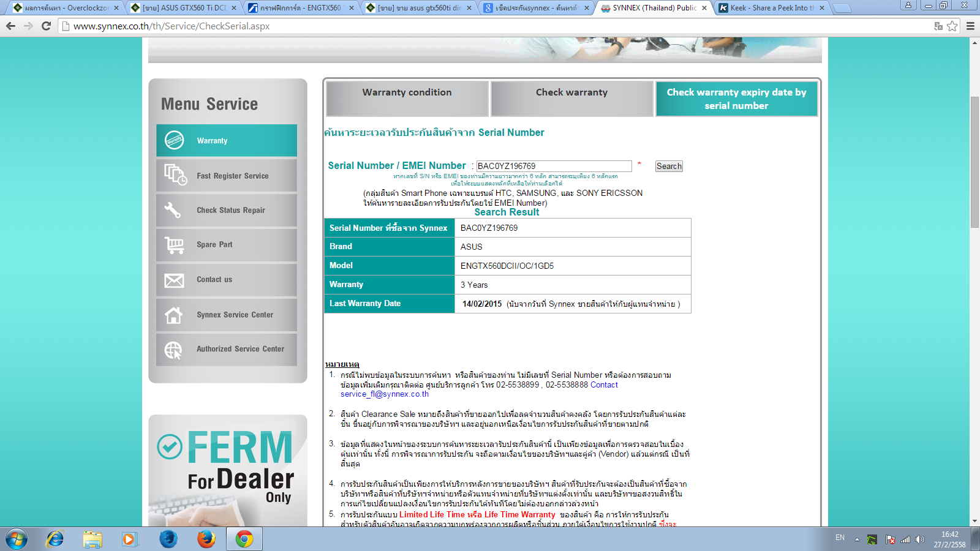This screenshot has height=551, width=980.
Task: Open Windows Explorer from the taskbar
Action: click(x=92, y=539)
